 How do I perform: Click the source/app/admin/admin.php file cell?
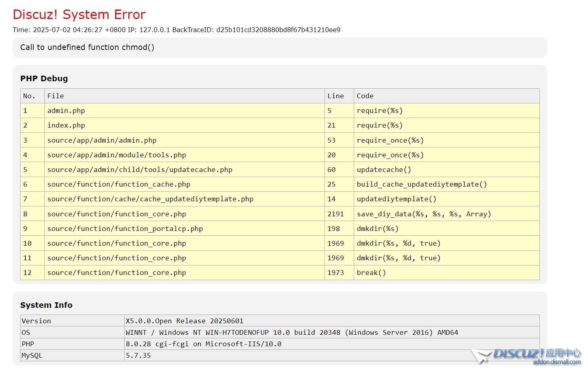184,140
